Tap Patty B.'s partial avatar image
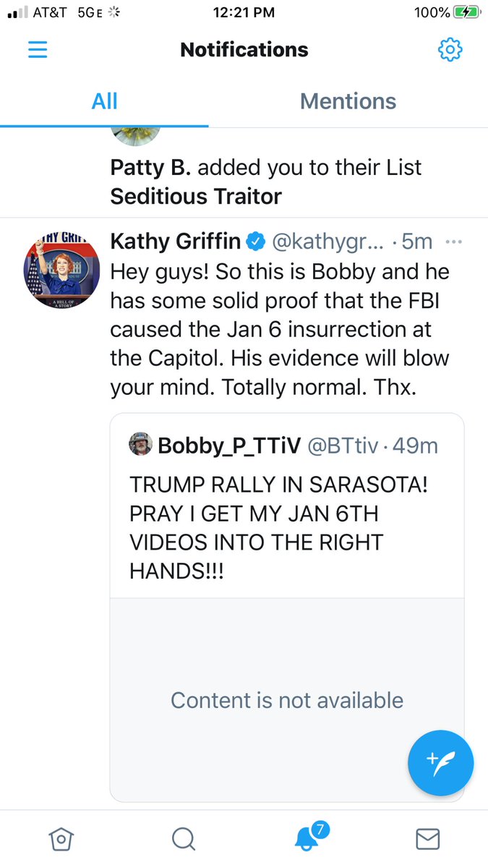Viewport: 488px width, 868px height. tap(135, 135)
